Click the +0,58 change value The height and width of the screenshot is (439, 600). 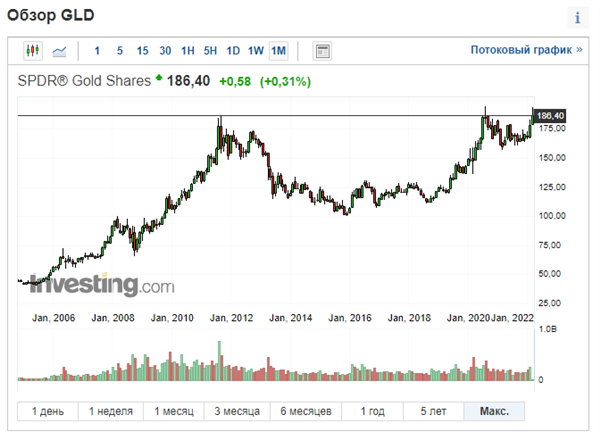235,81
